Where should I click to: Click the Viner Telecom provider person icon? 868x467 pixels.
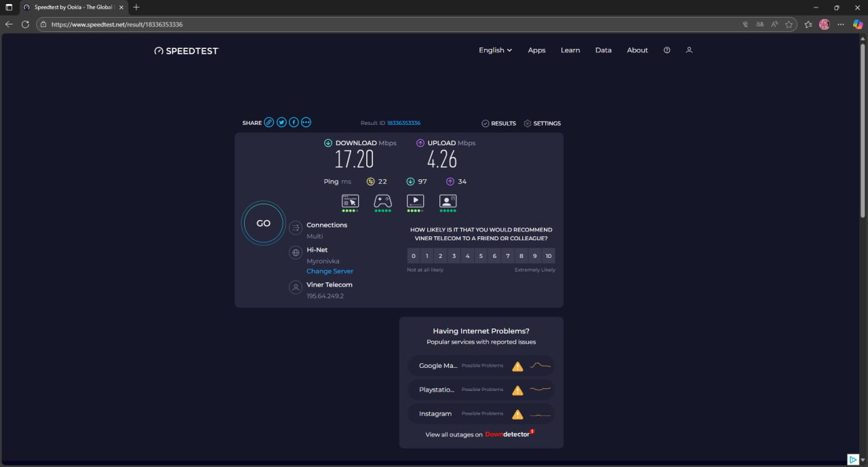tap(296, 287)
